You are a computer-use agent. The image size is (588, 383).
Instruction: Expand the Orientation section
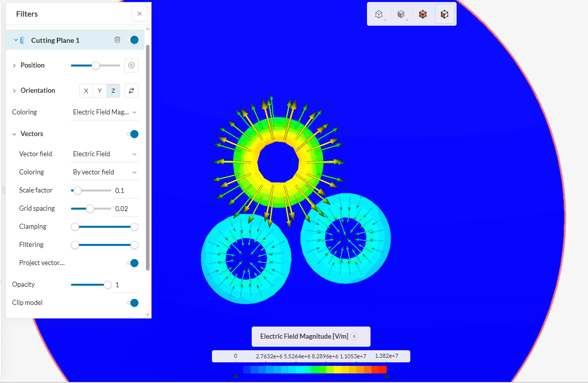click(14, 91)
